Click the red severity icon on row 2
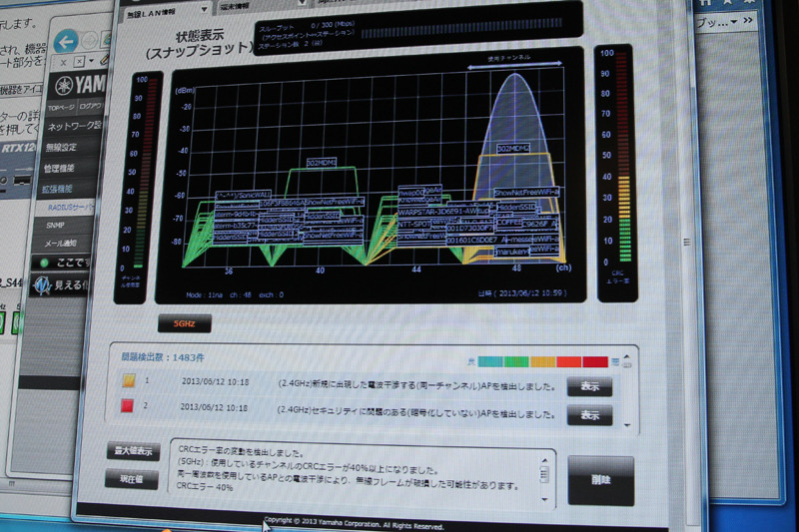This screenshot has height=532, width=799. pos(127,406)
